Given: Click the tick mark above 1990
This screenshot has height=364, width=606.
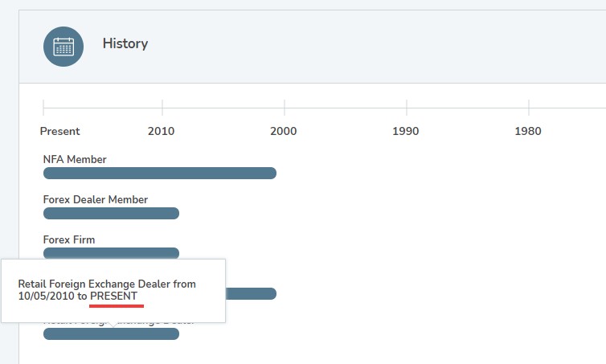Looking at the screenshot, I should coord(407,107).
